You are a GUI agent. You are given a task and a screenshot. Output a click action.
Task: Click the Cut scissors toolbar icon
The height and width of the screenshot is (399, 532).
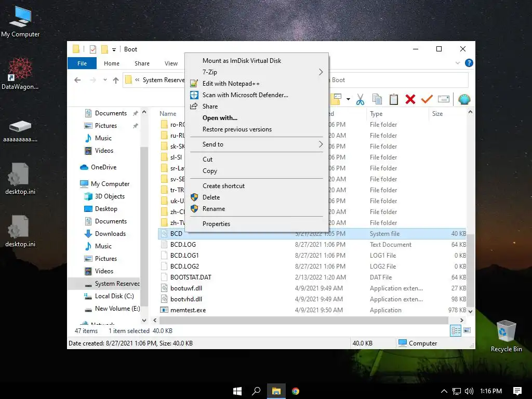pyautogui.click(x=360, y=99)
